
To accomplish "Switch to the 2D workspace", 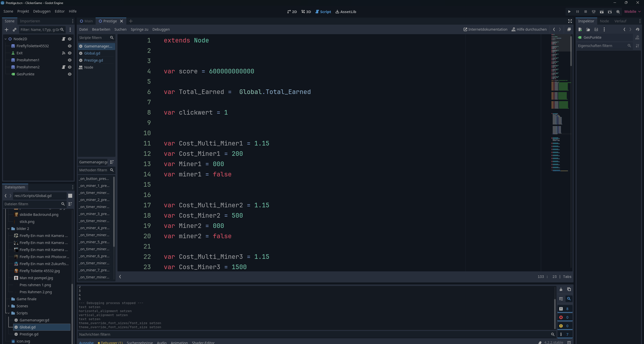I will [x=292, y=12].
